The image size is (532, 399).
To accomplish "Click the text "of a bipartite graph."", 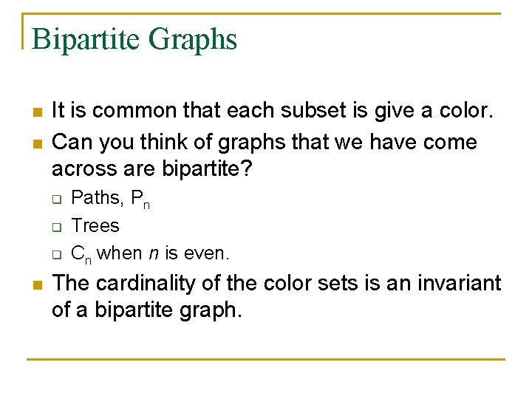I will (x=146, y=311).
